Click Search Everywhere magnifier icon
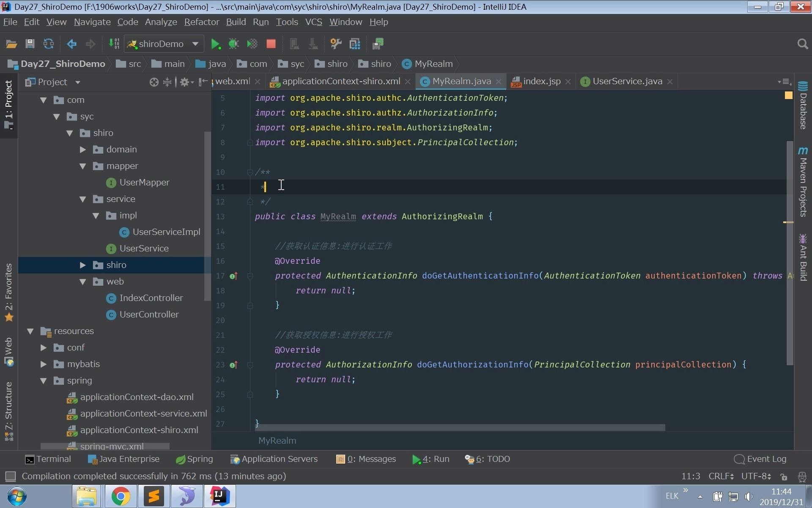Image resolution: width=812 pixels, height=508 pixels. pyautogui.click(x=802, y=44)
